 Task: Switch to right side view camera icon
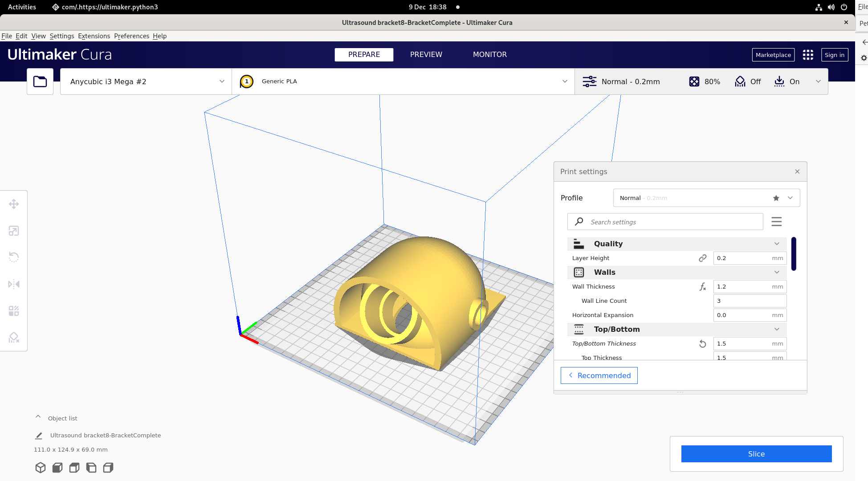[x=108, y=468]
